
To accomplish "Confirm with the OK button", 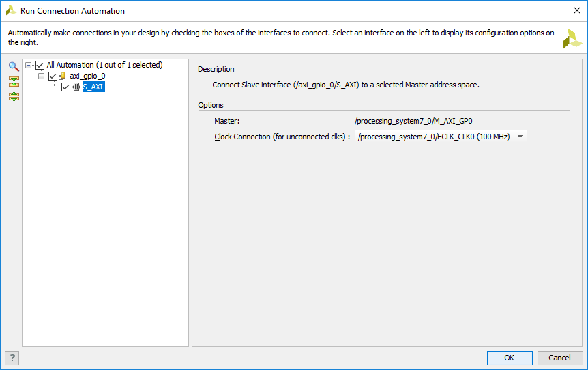I will (510, 358).
